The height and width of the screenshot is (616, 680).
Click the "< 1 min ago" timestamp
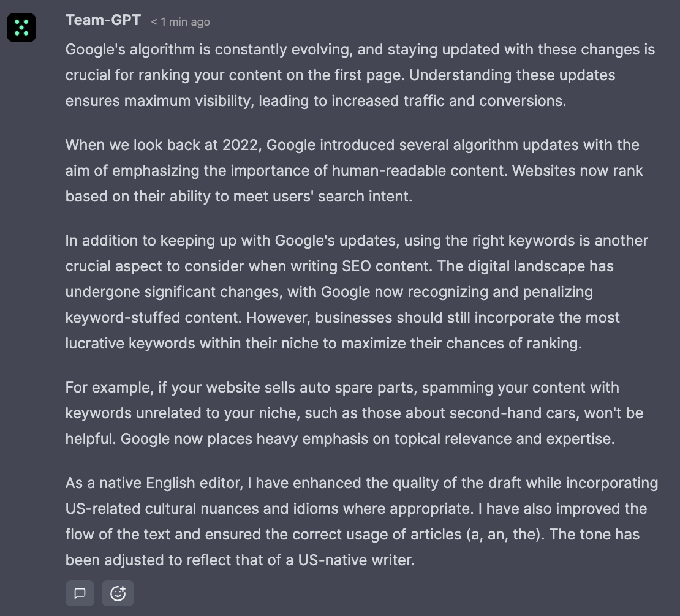[180, 22]
